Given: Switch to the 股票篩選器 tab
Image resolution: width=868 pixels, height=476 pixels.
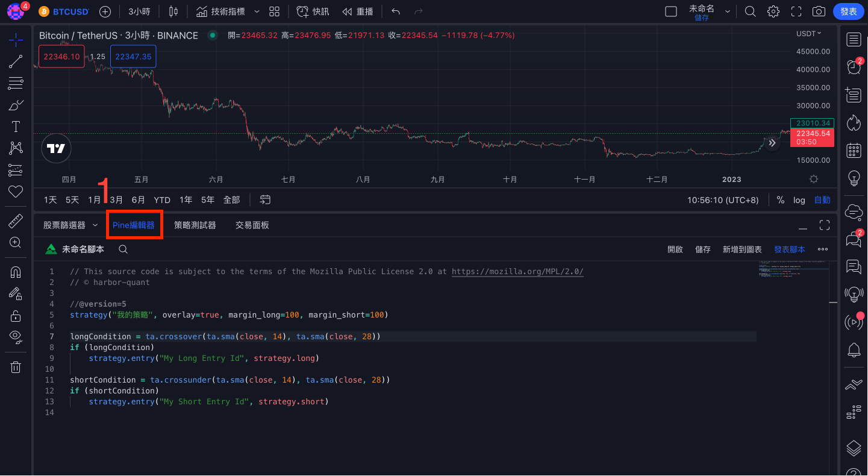Looking at the screenshot, I should point(64,225).
